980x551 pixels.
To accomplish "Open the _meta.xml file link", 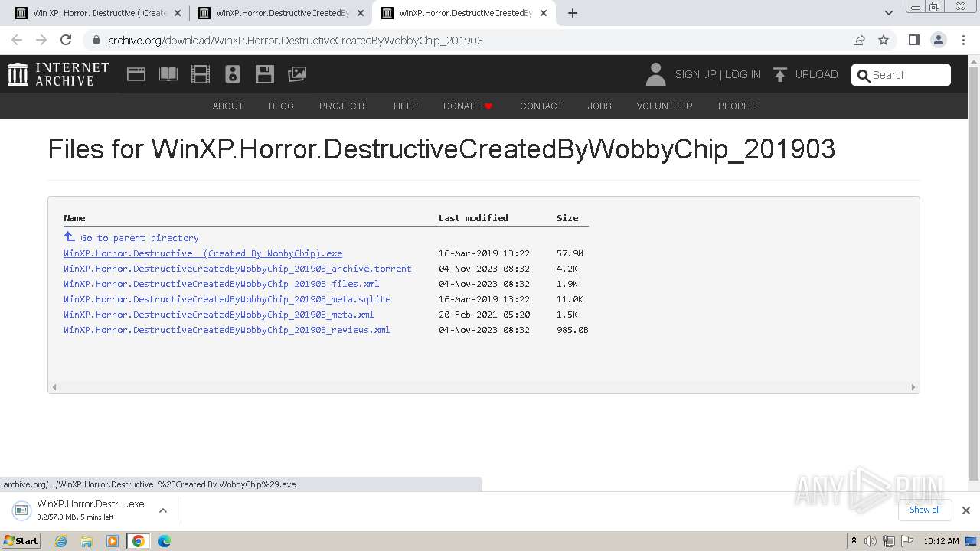I will click(x=219, y=315).
